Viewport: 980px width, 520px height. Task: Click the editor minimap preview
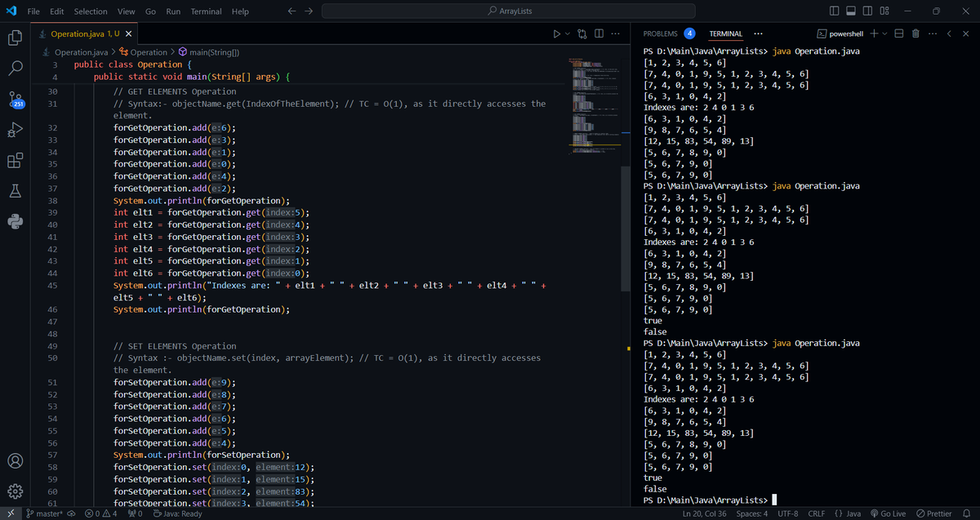click(x=595, y=106)
